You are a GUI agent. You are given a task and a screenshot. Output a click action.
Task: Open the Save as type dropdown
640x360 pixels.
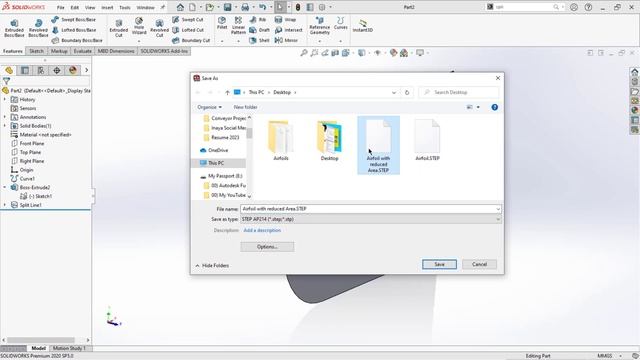pos(498,219)
